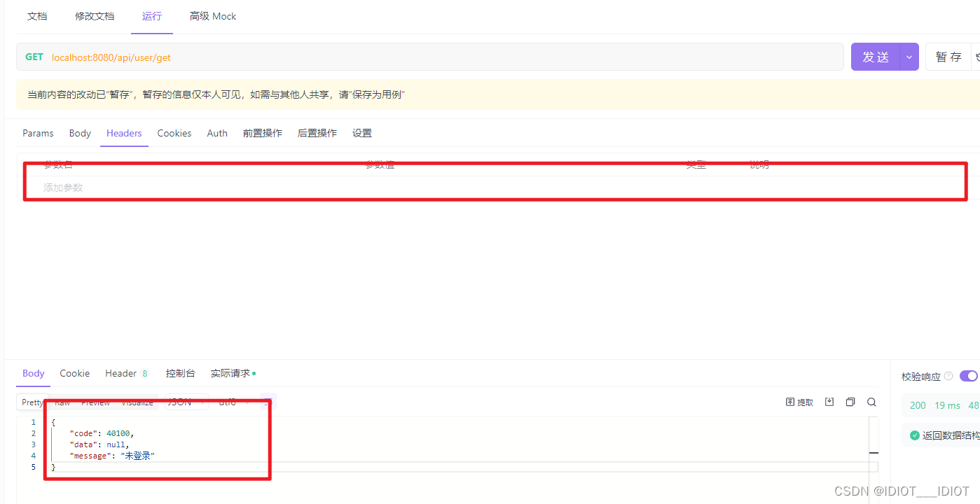Toggle the 校验响应 switch

969,376
